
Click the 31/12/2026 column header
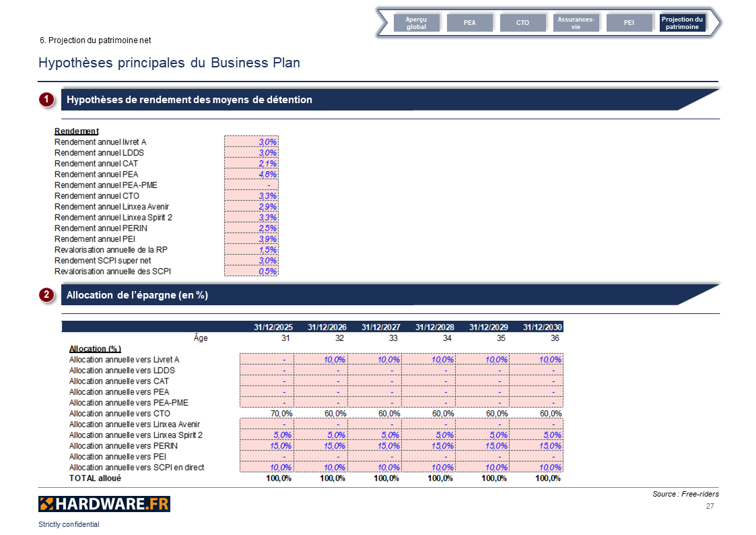point(327,327)
